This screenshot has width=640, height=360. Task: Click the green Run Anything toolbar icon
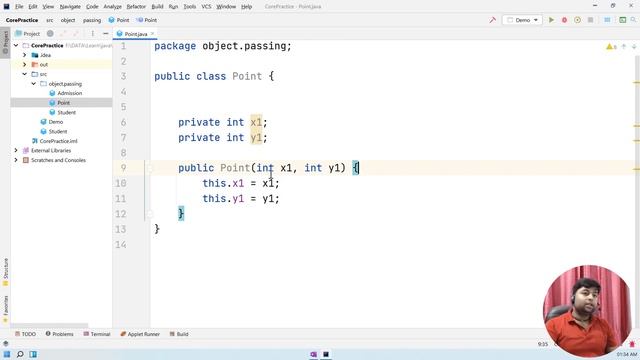tap(623, 20)
